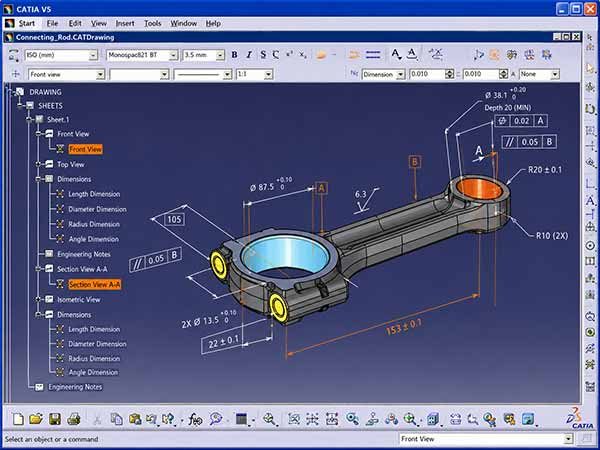
Task: Click the Paste icon in bottom toolbar
Action: tap(135, 419)
